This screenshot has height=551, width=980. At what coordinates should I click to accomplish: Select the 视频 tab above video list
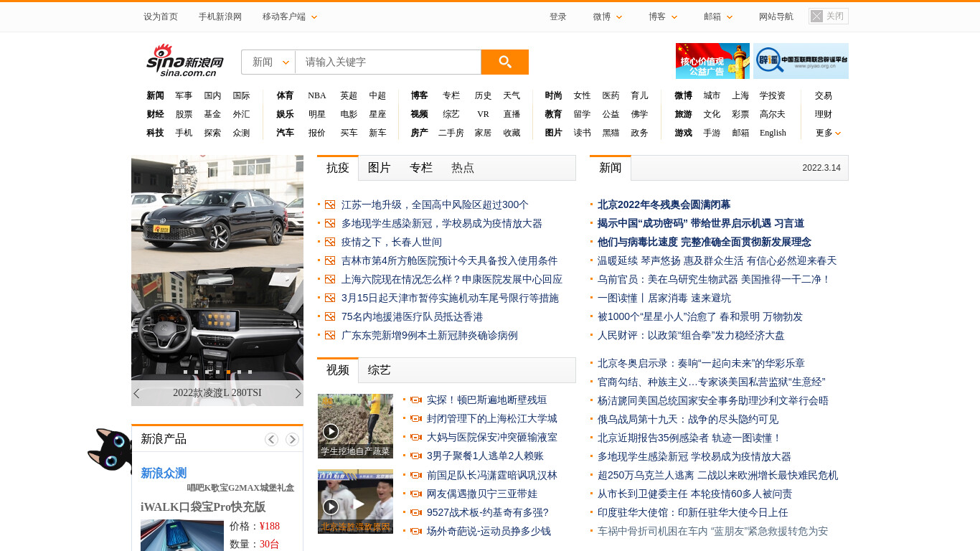tap(338, 370)
